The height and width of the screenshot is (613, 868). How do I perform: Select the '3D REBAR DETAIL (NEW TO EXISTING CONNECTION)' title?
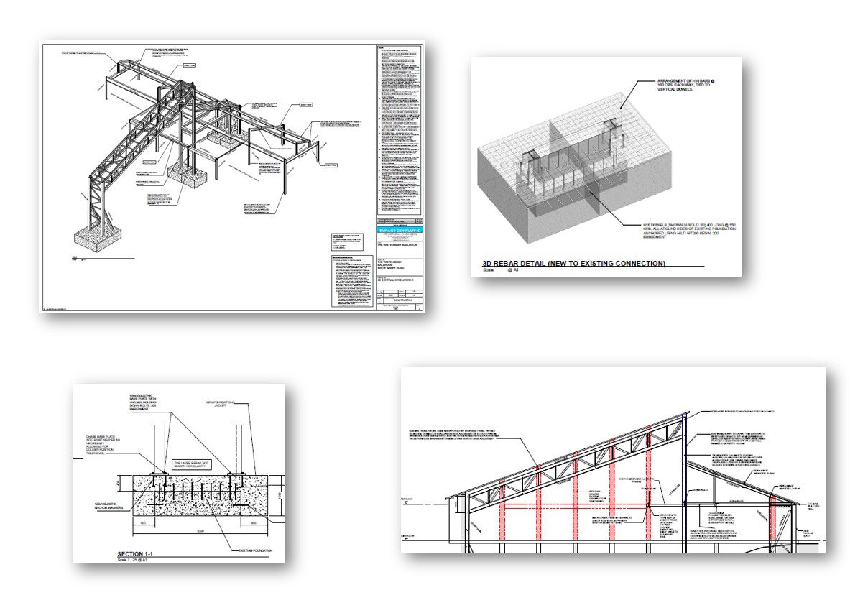pos(573,263)
